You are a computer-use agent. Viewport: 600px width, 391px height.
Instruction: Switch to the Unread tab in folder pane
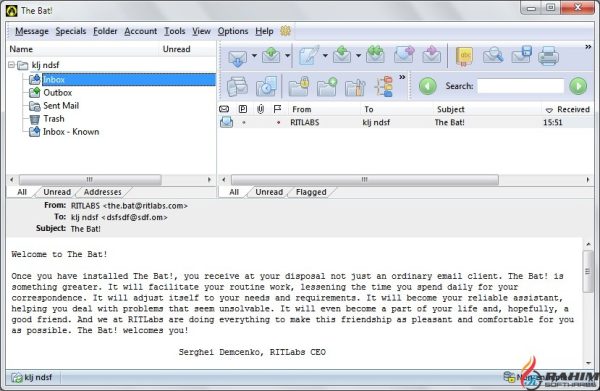[57, 192]
